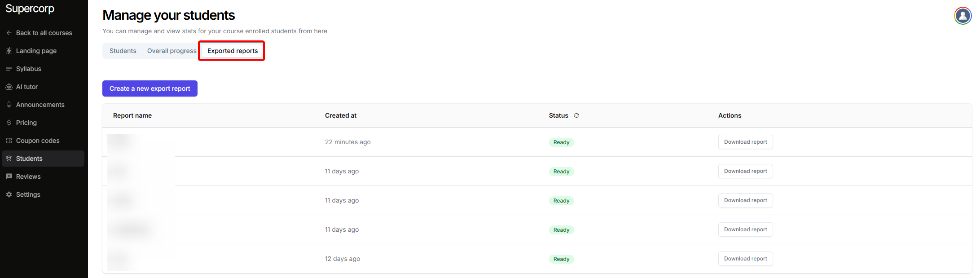Click the Ready status of the newest report
Viewport: 980px width, 278px height.
(x=561, y=142)
